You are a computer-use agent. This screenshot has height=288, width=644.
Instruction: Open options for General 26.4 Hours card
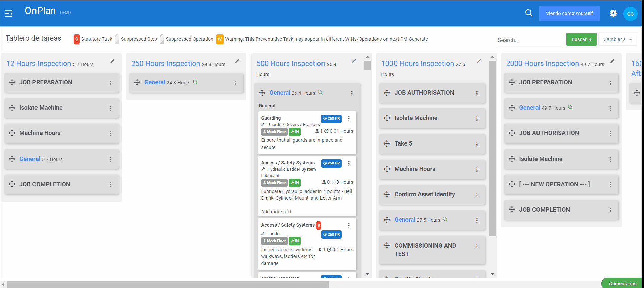(352, 93)
